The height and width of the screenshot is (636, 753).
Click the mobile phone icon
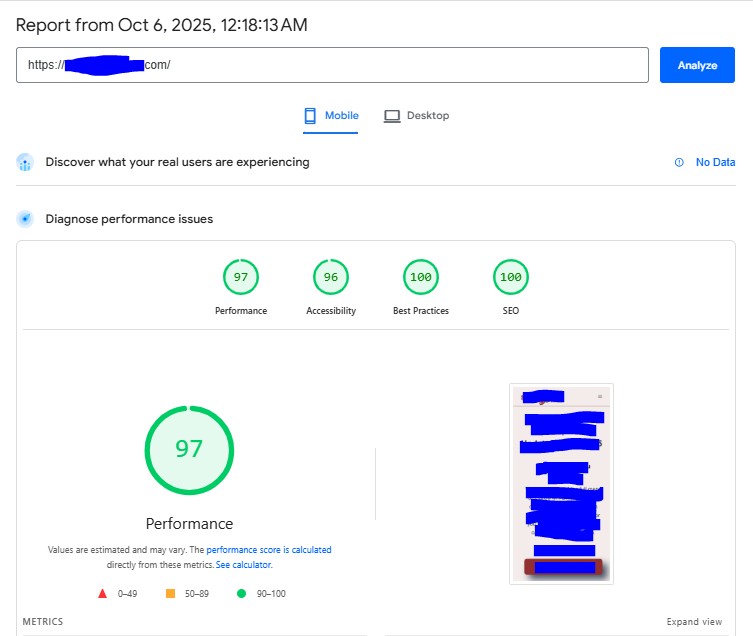(x=310, y=116)
